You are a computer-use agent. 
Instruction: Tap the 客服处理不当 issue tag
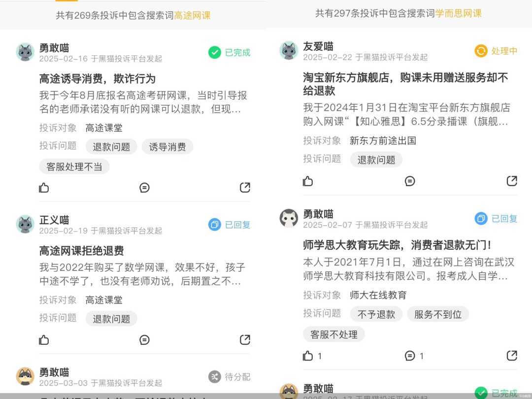click(x=74, y=166)
